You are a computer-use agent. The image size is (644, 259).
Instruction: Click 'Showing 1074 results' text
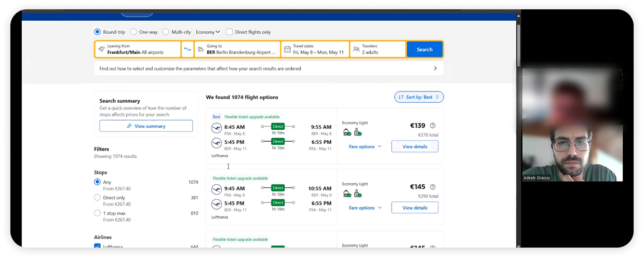pos(115,156)
